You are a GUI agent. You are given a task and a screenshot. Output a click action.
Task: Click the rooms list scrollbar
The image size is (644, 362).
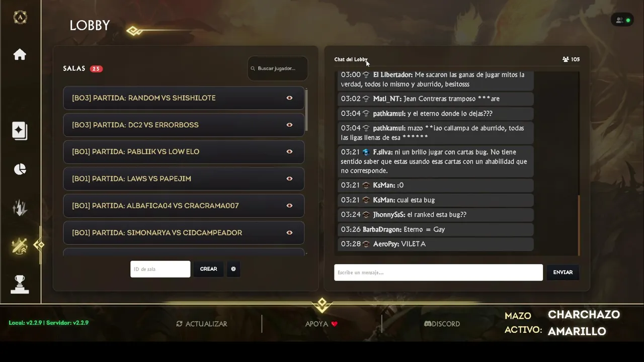click(x=306, y=111)
